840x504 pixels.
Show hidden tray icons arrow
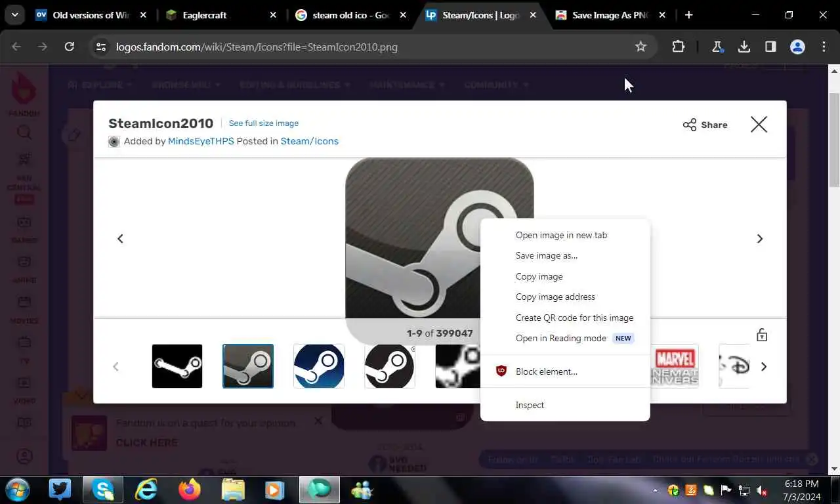click(655, 490)
